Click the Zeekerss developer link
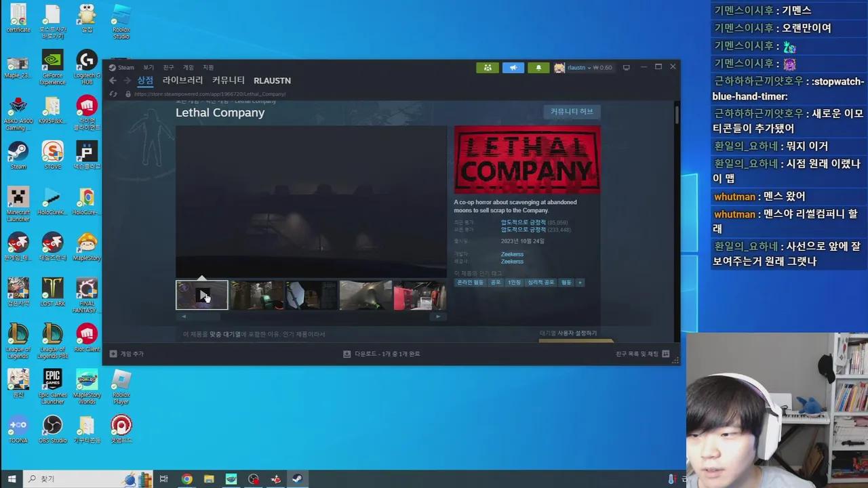The image size is (868, 488). coord(511,253)
